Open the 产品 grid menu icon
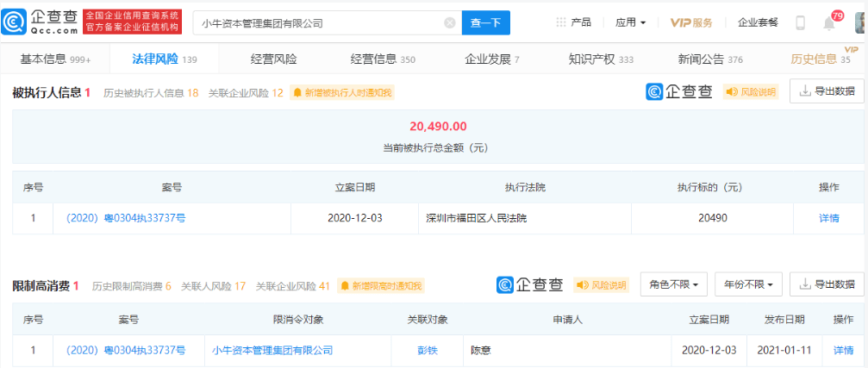Image resolution: width=868 pixels, height=368 pixels. (x=561, y=22)
